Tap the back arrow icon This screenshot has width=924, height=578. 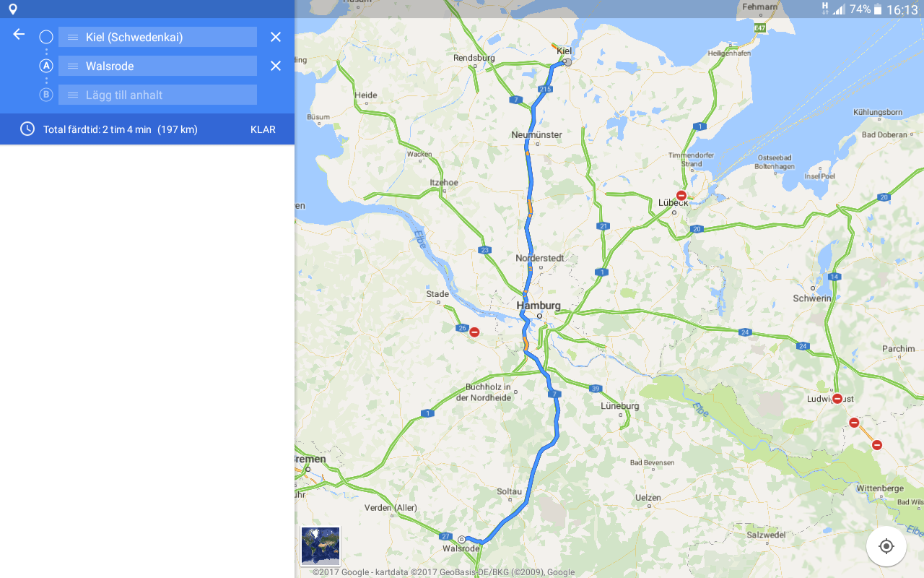click(19, 34)
